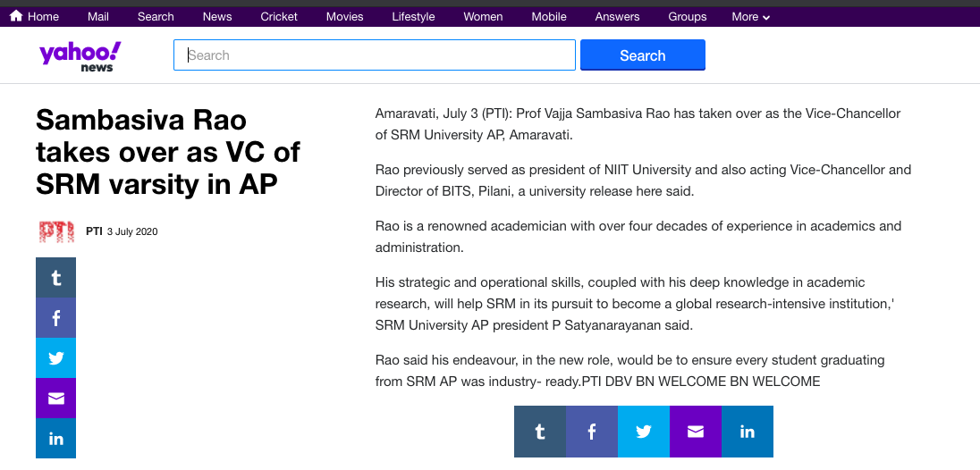Click the Home icon in top navigation
The image size is (980, 470).
click(x=16, y=16)
